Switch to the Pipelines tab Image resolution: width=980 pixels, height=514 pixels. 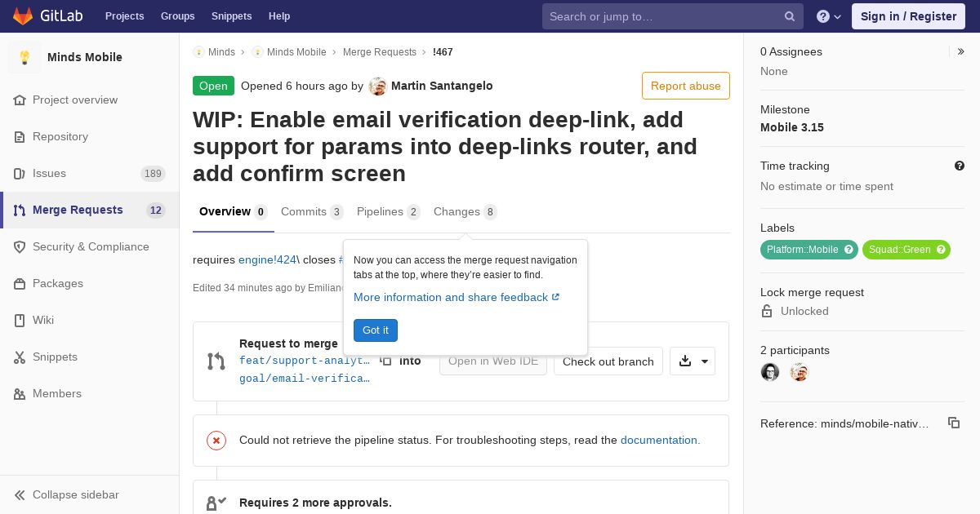click(x=389, y=212)
